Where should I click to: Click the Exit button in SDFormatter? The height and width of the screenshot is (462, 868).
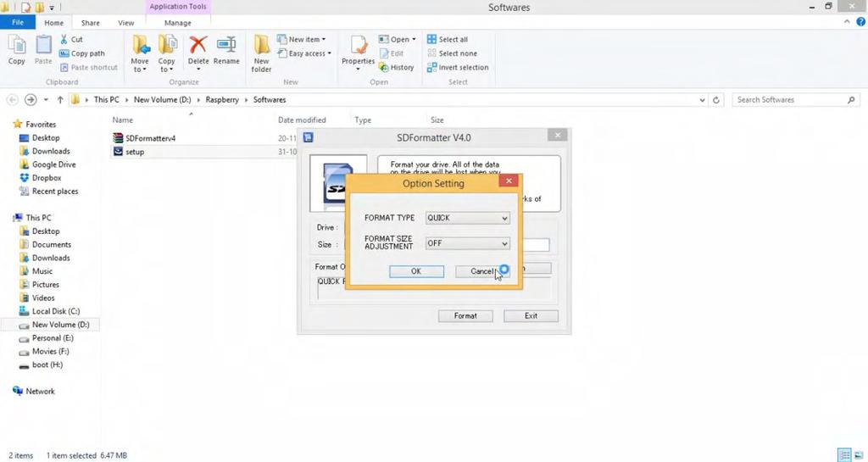[531, 316]
